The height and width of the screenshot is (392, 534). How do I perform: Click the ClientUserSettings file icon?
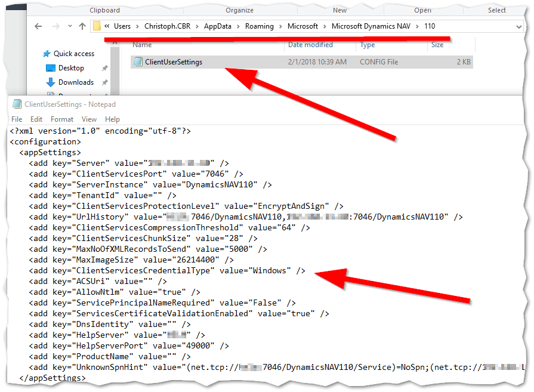[x=138, y=61]
